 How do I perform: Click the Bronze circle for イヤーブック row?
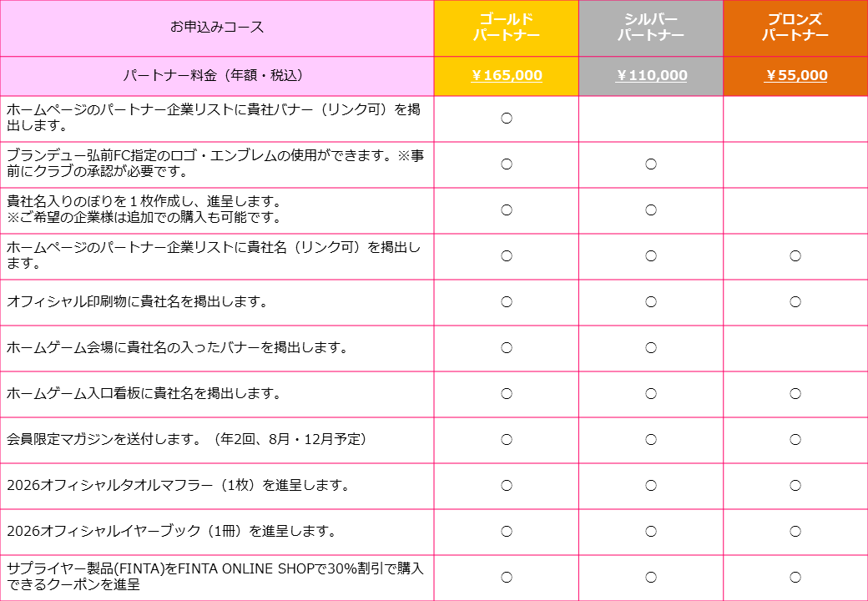point(795,532)
